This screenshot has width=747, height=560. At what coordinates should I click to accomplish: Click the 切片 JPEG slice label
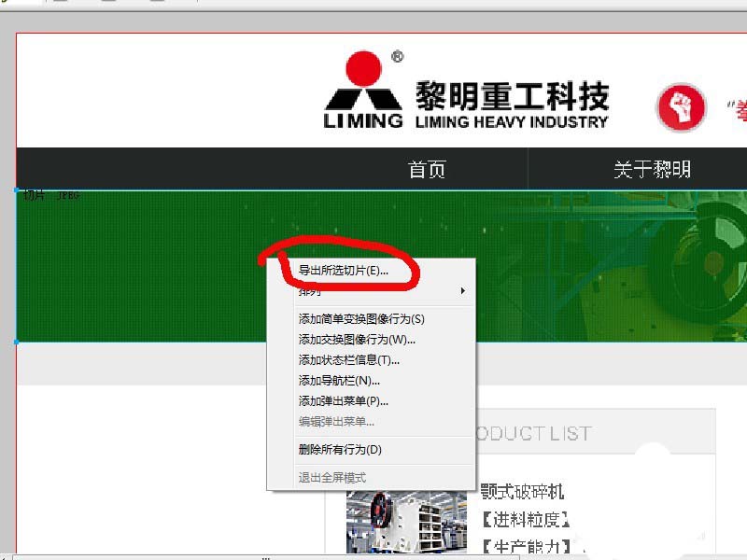coord(51,195)
